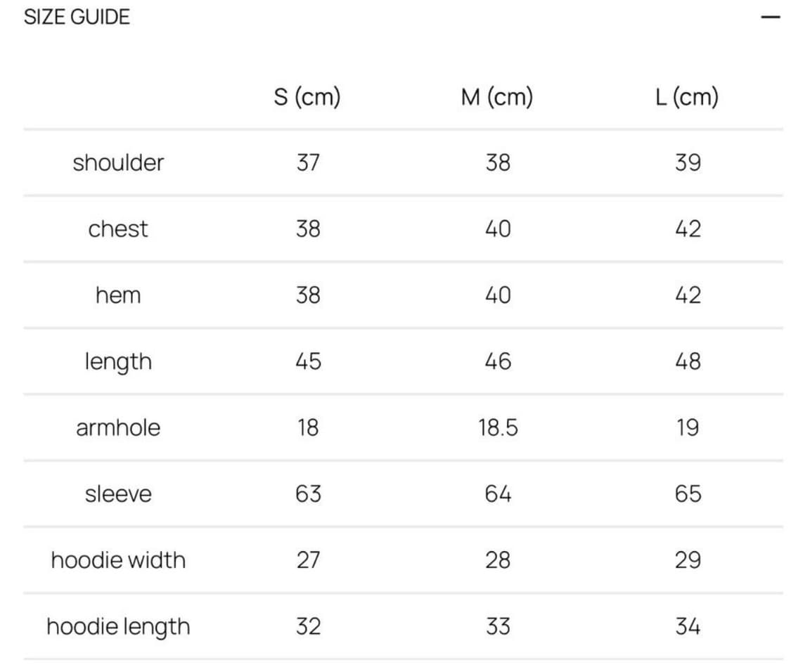This screenshot has width=791, height=672.
Task: Click the chest row label
Action: tap(118, 228)
